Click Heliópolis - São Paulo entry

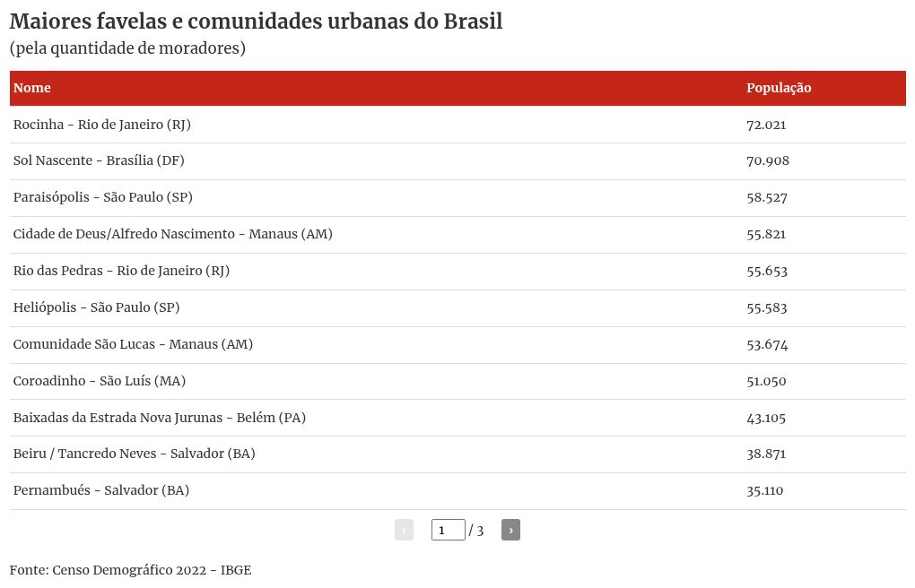point(97,307)
